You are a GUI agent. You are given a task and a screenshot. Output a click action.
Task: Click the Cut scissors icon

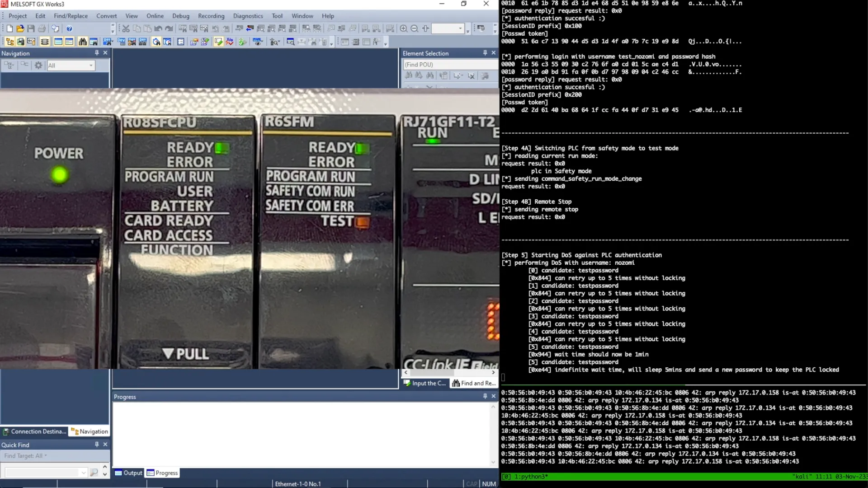click(x=126, y=28)
